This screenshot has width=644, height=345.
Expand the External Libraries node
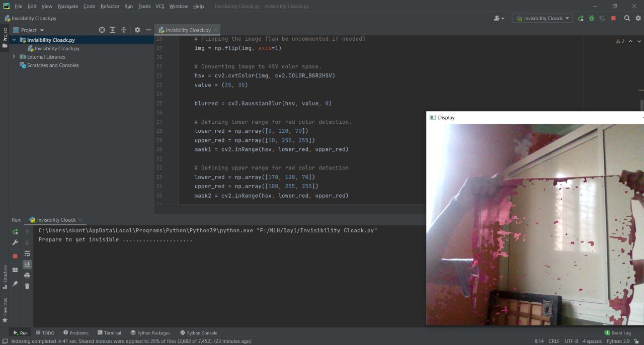(14, 57)
